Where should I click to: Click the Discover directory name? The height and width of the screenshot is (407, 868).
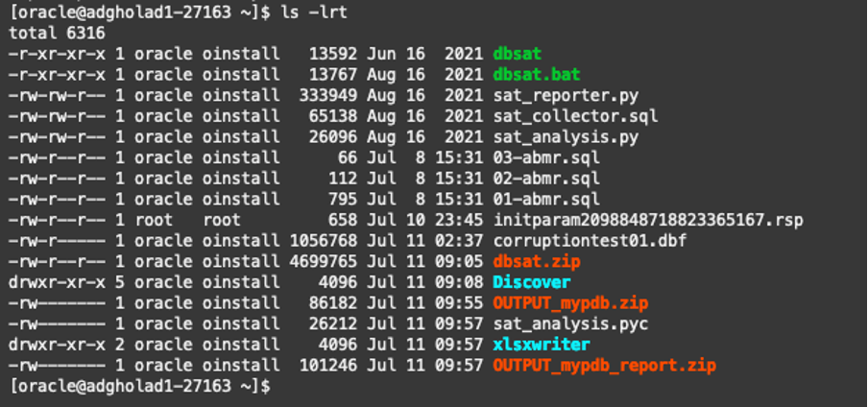531,282
